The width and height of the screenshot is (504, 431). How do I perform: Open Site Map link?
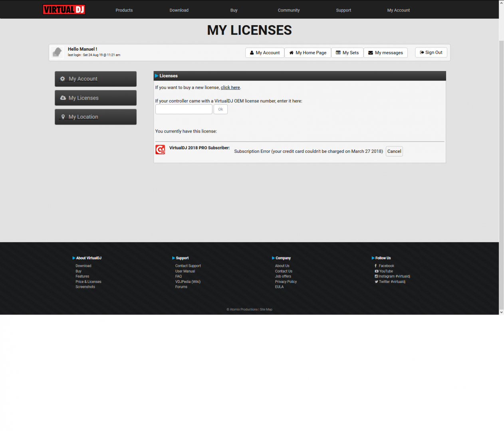(x=266, y=310)
